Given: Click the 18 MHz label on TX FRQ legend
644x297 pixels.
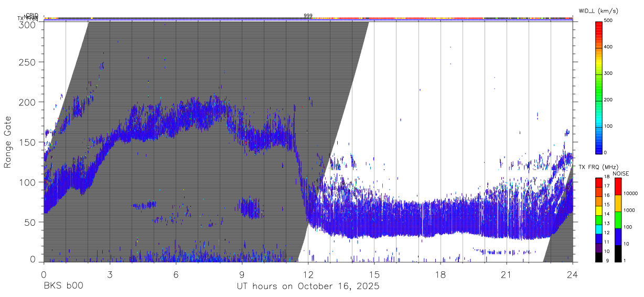Looking at the screenshot, I should pyautogui.click(x=607, y=178).
